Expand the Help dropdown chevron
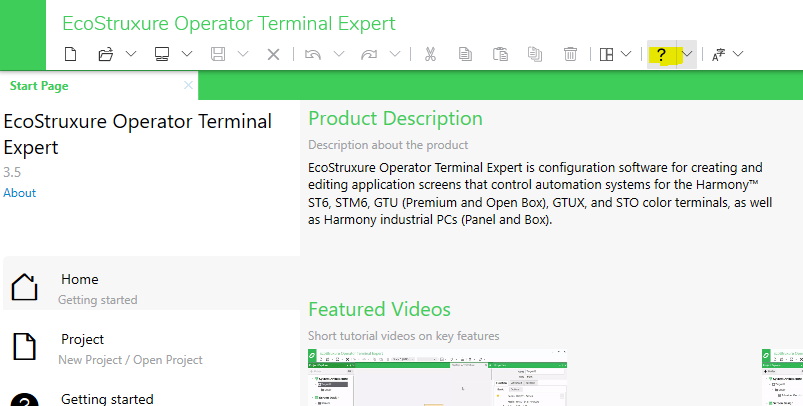 687,54
